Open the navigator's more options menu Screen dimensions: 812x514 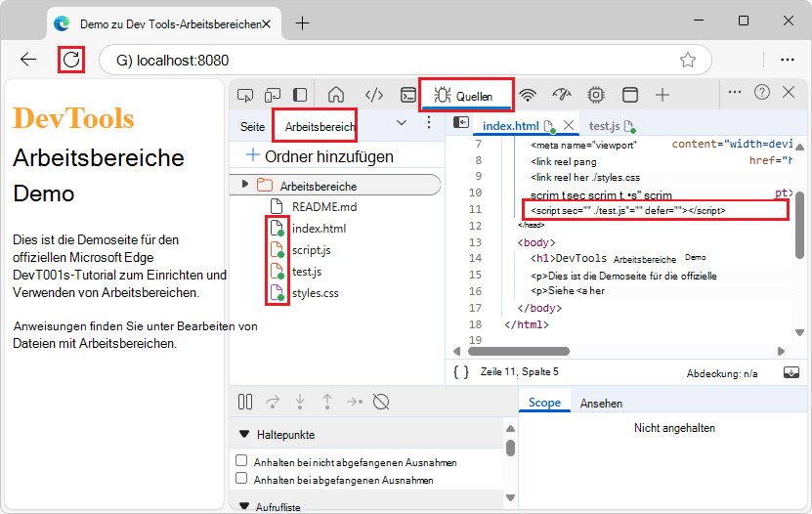pos(429,123)
